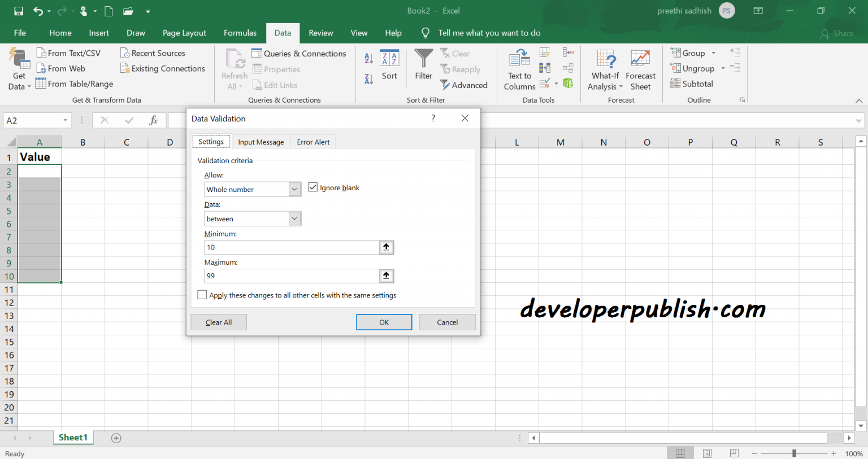The height and width of the screenshot is (459, 868).
Task: Open the Formulas ribbon tab
Action: coord(240,33)
